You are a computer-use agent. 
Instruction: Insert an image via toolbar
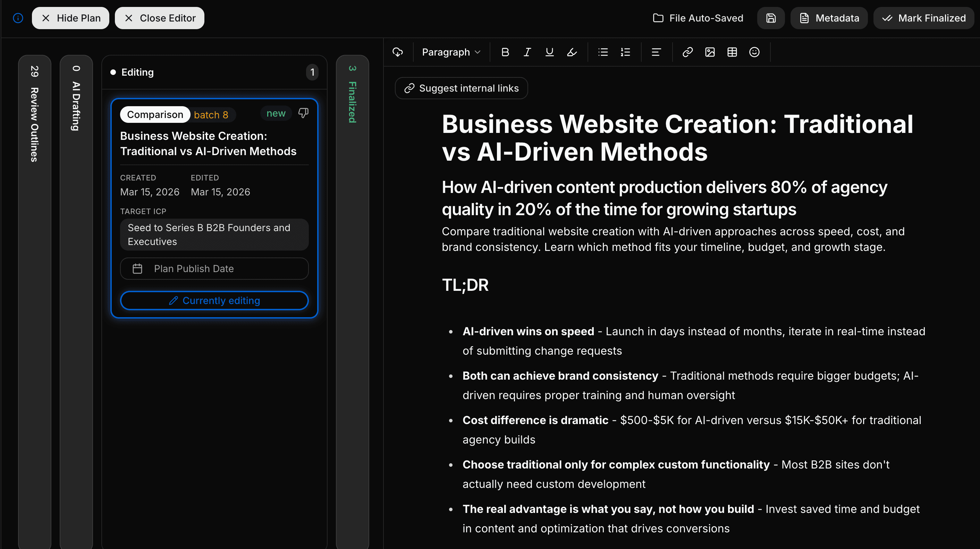tap(710, 52)
